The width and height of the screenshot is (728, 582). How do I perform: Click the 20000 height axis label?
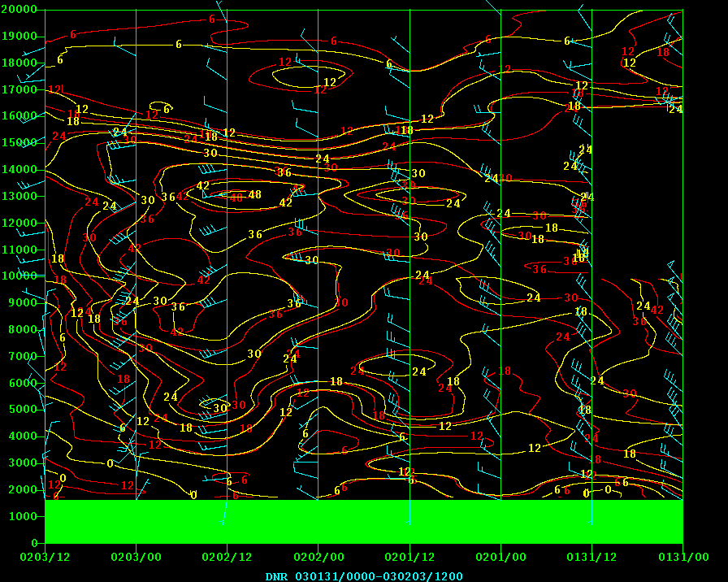click(x=21, y=10)
